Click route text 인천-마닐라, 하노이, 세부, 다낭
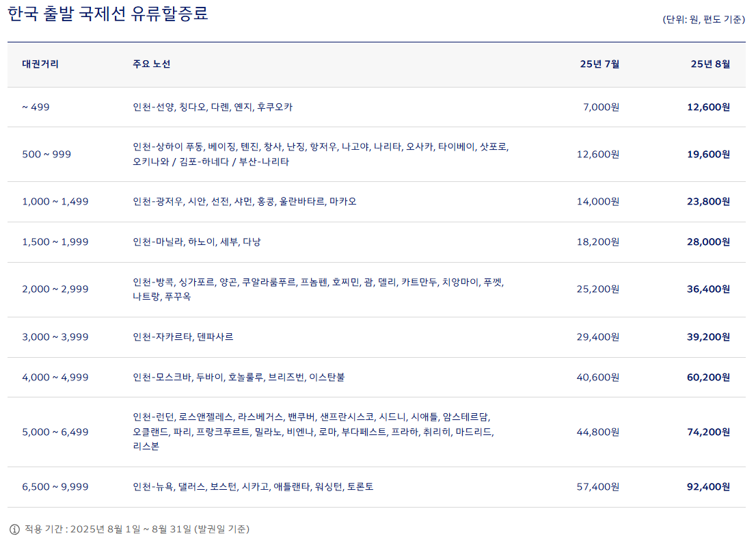The width and height of the screenshot is (756, 550). coord(197,242)
